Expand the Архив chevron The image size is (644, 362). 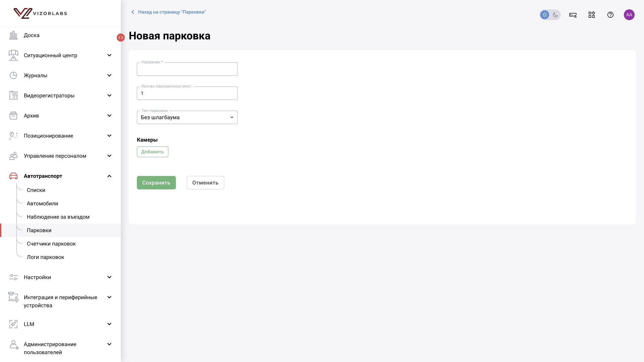coord(109,116)
